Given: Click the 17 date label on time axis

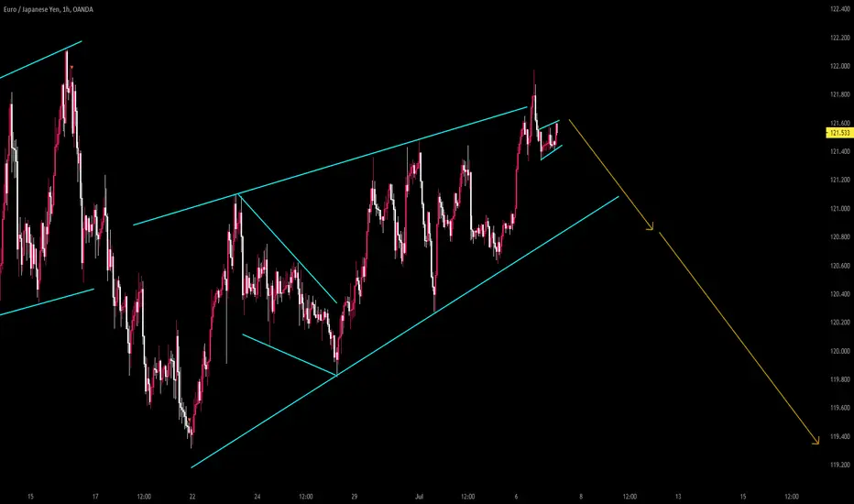Looking at the screenshot, I should click(95, 497).
